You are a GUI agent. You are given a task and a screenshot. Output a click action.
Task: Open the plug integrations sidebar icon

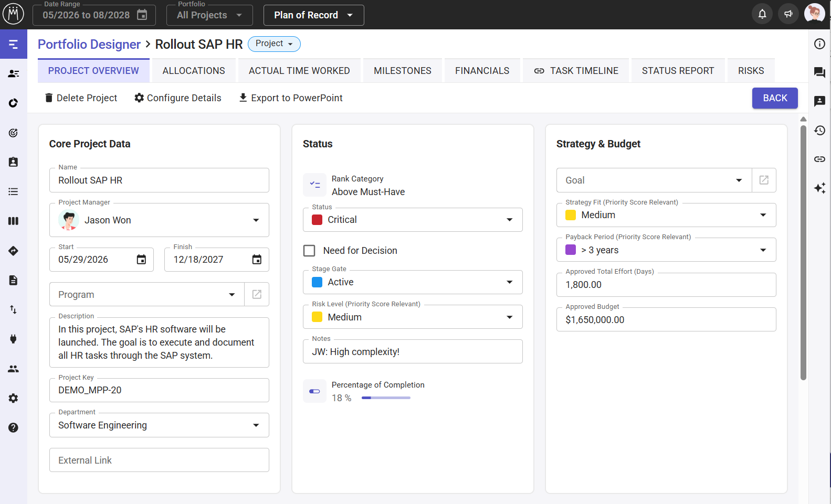pyautogui.click(x=14, y=339)
